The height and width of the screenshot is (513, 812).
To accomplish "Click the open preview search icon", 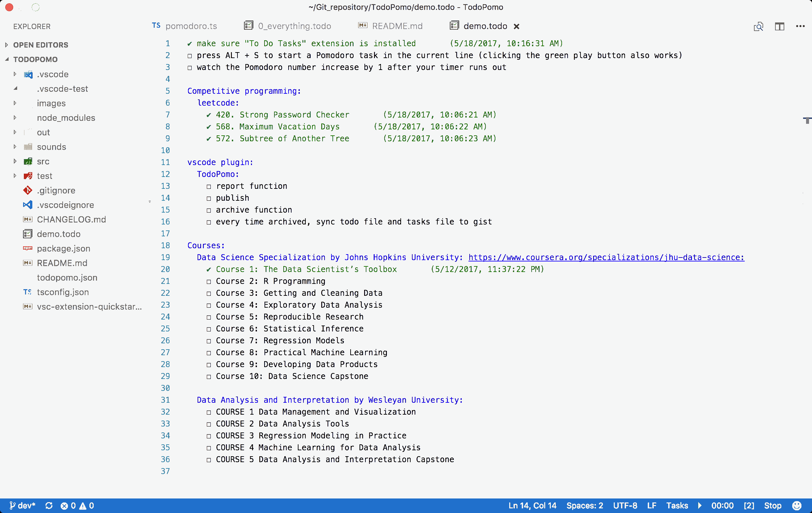I will coord(758,26).
